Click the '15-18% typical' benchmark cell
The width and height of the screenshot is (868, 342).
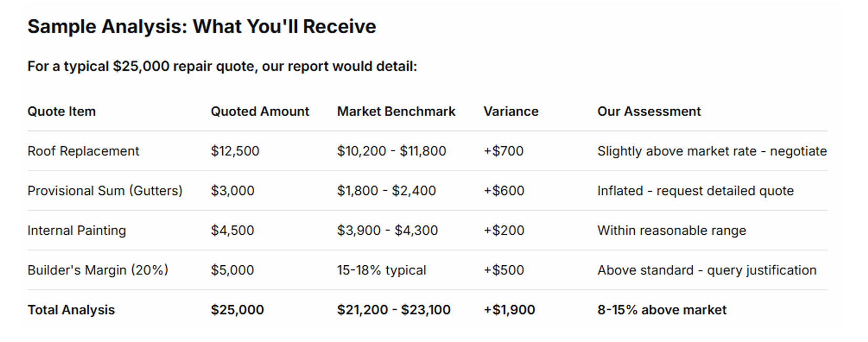point(381,270)
